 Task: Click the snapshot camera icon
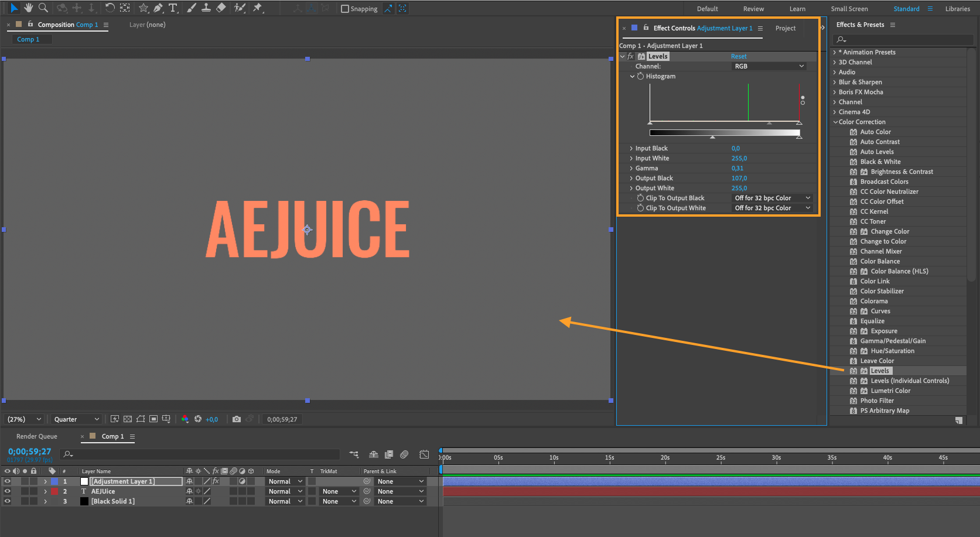click(x=237, y=419)
